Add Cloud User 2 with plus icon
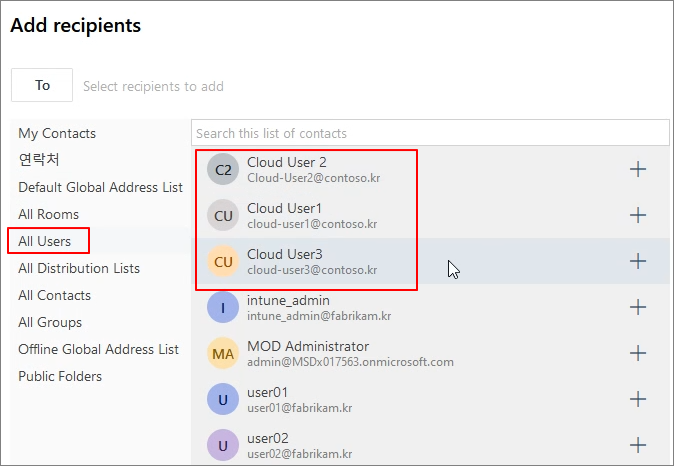Image resolution: width=674 pixels, height=466 pixels. pos(638,169)
